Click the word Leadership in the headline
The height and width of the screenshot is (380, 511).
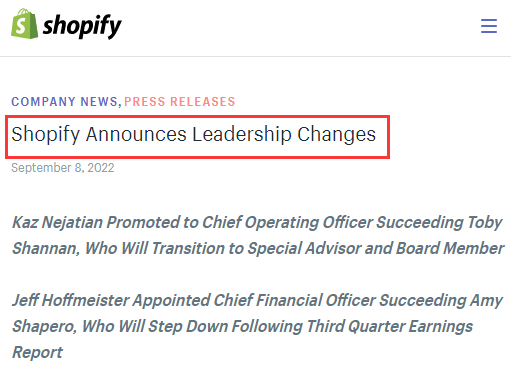(242, 134)
